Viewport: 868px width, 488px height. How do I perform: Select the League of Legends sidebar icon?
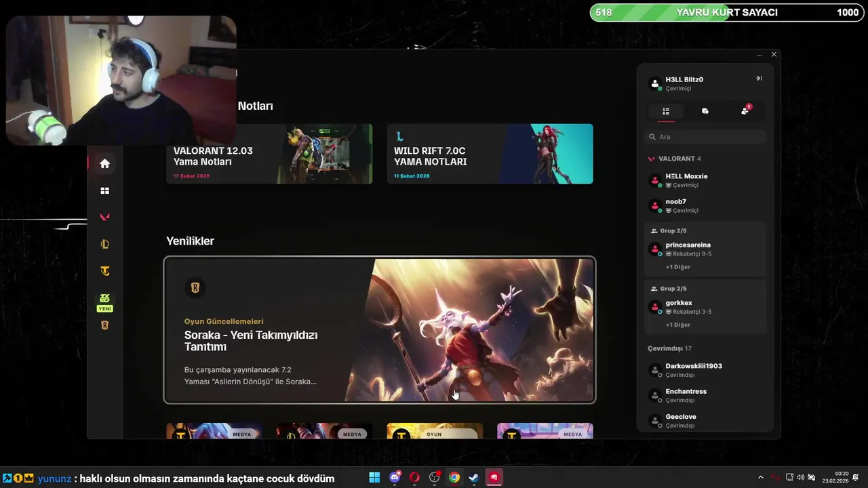click(104, 244)
